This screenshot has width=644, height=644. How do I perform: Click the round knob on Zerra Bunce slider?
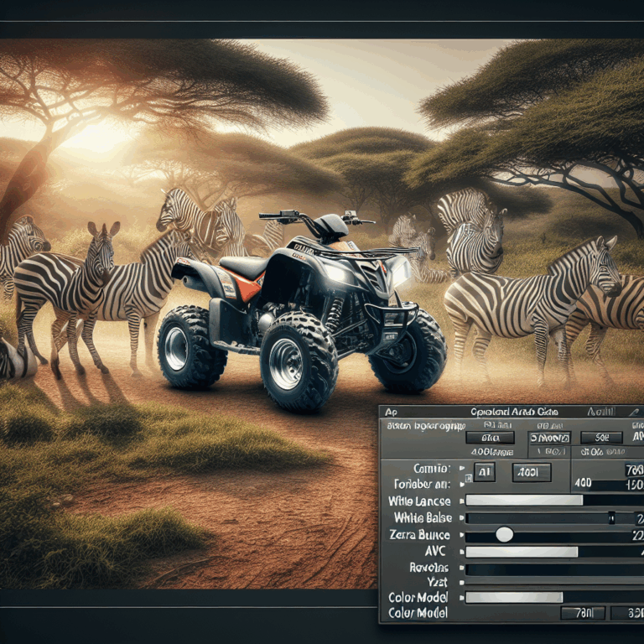504,535
